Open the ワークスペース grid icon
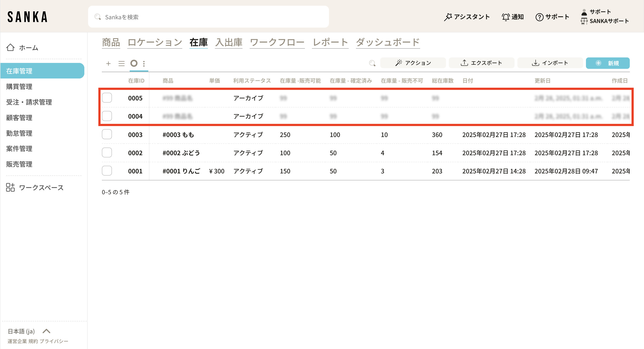 11,187
